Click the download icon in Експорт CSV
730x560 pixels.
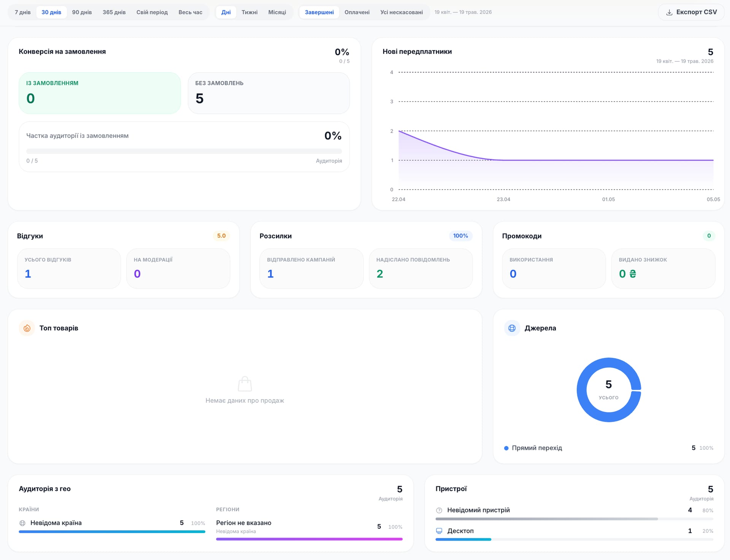pos(669,13)
